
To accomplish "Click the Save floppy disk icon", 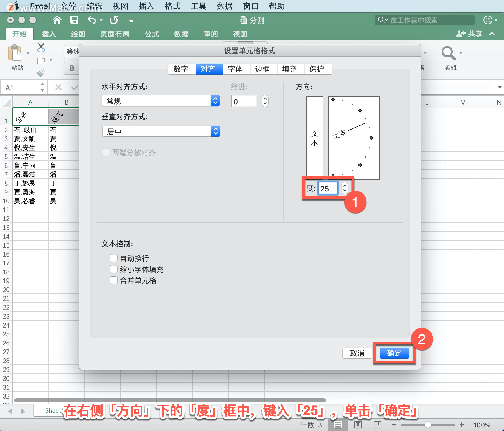I will coord(74,20).
